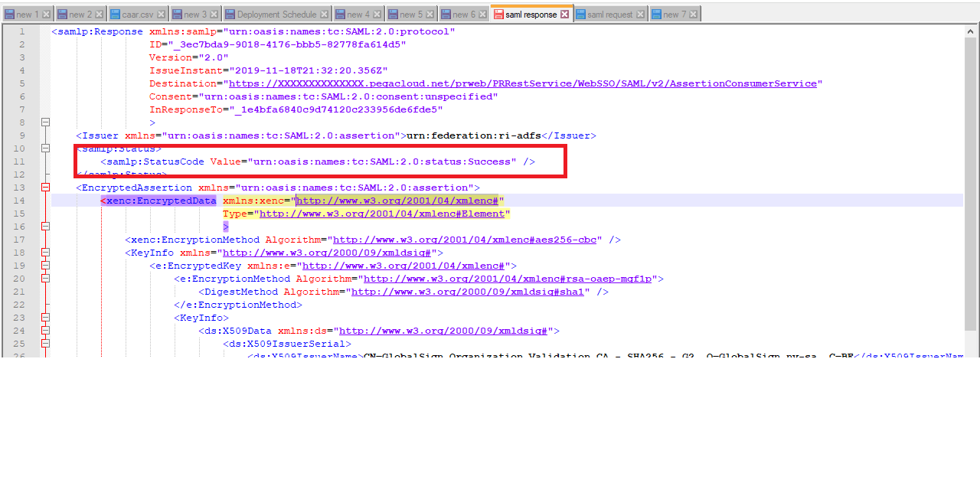The width and height of the screenshot is (980, 496).
Task: Collapse the EncryptedAssertion fold at line 13
Action: (x=45, y=187)
